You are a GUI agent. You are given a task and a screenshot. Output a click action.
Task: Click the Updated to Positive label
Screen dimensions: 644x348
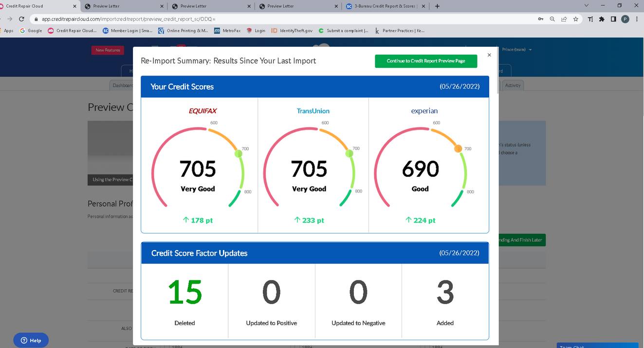click(x=272, y=323)
